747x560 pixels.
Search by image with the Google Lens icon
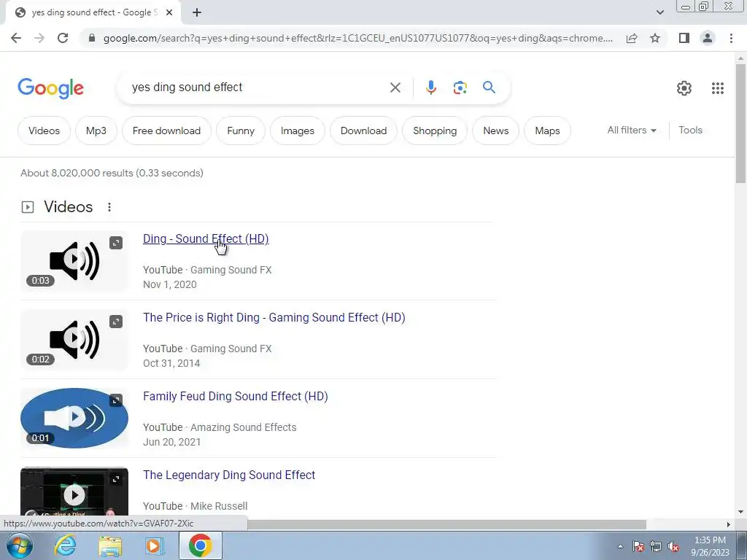pos(460,87)
